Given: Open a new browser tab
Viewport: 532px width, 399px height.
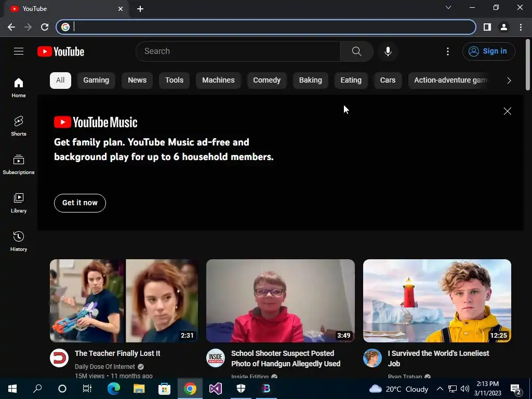Looking at the screenshot, I should pyautogui.click(x=140, y=9).
